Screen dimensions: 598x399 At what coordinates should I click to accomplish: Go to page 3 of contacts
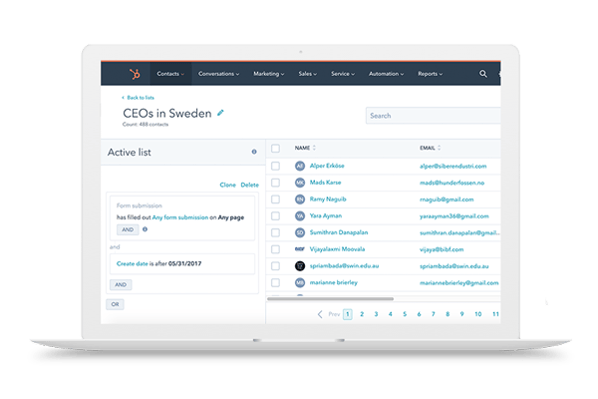click(x=376, y=314)
